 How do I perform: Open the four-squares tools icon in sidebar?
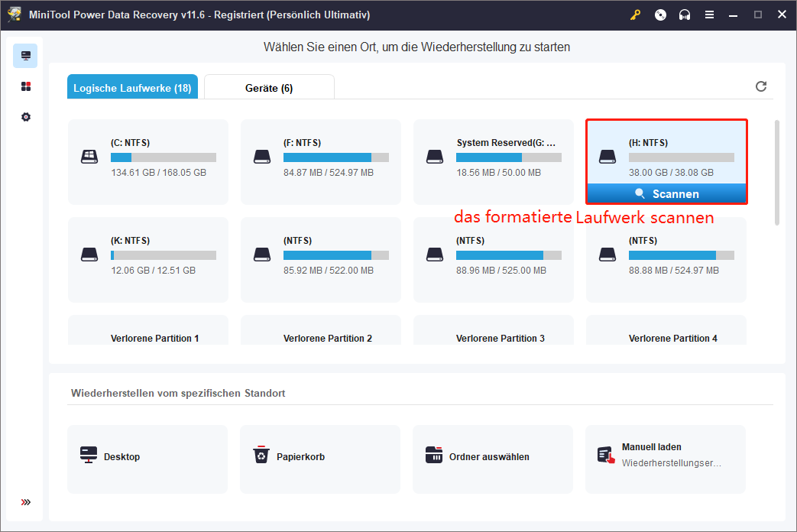pyautogui.click(x=25, y=86)
